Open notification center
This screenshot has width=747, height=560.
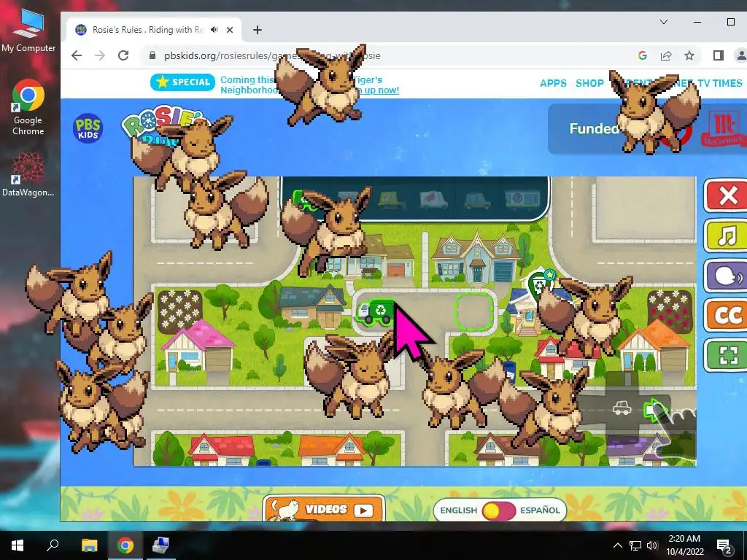click(724, 545)
